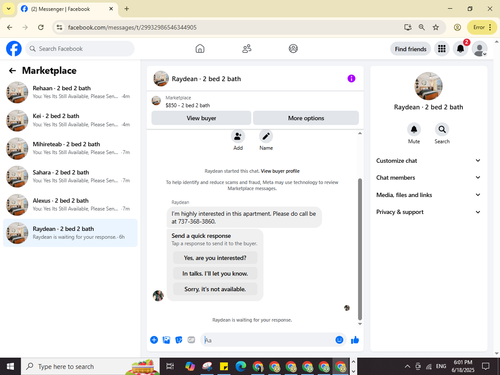Open the Groups icon in top navigation
This screenshot has height=375, width=500.
tap(293, 49)
